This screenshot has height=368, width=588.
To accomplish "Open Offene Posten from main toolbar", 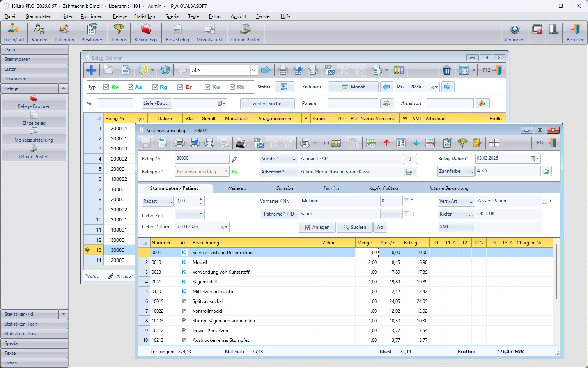I will tap(245, 32).
